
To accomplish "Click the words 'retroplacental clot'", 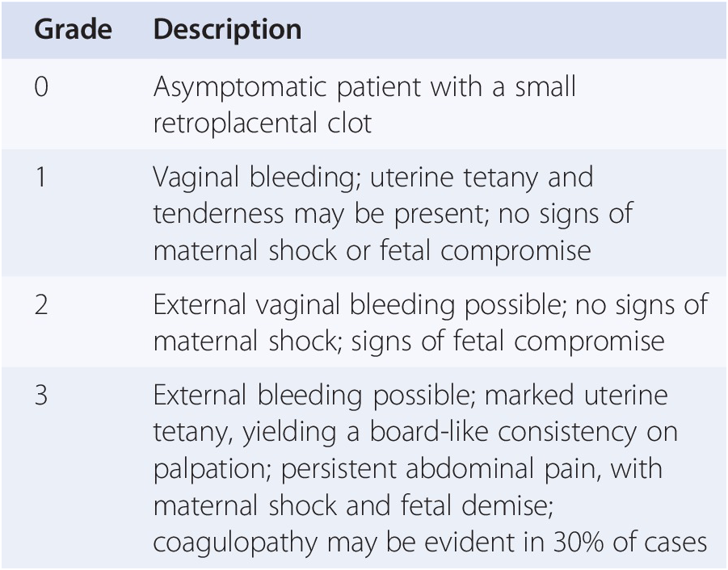I will click(263, 124).
